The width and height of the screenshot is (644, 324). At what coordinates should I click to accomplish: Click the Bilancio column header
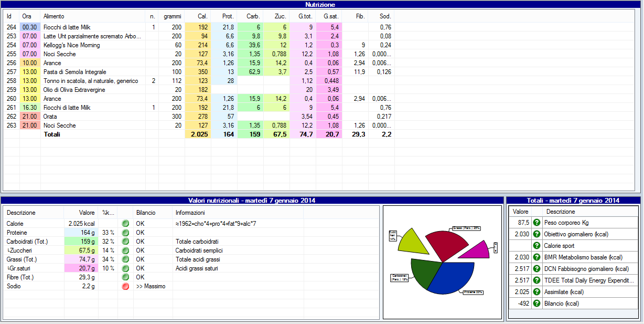[x=146, y=213]
